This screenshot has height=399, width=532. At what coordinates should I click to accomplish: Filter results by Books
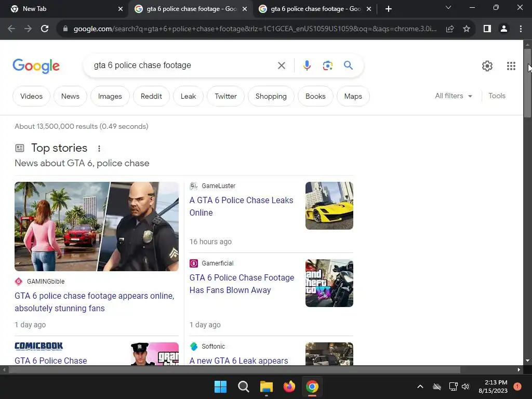coord(315,96)
